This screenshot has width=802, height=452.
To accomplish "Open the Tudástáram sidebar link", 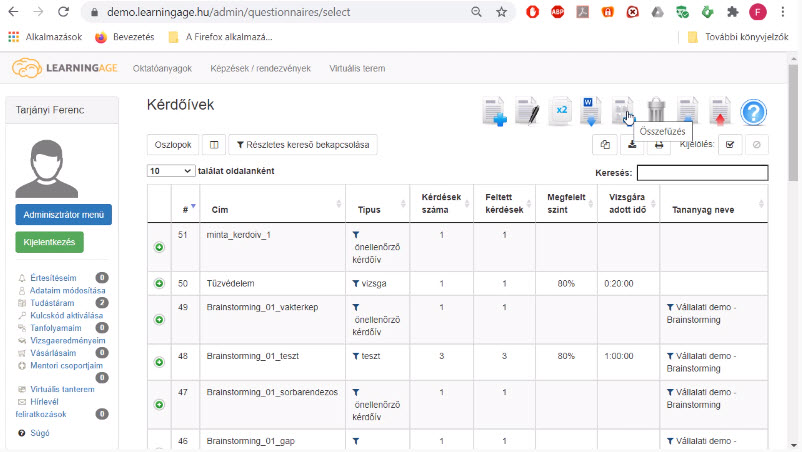I will (x=52, y=303).
